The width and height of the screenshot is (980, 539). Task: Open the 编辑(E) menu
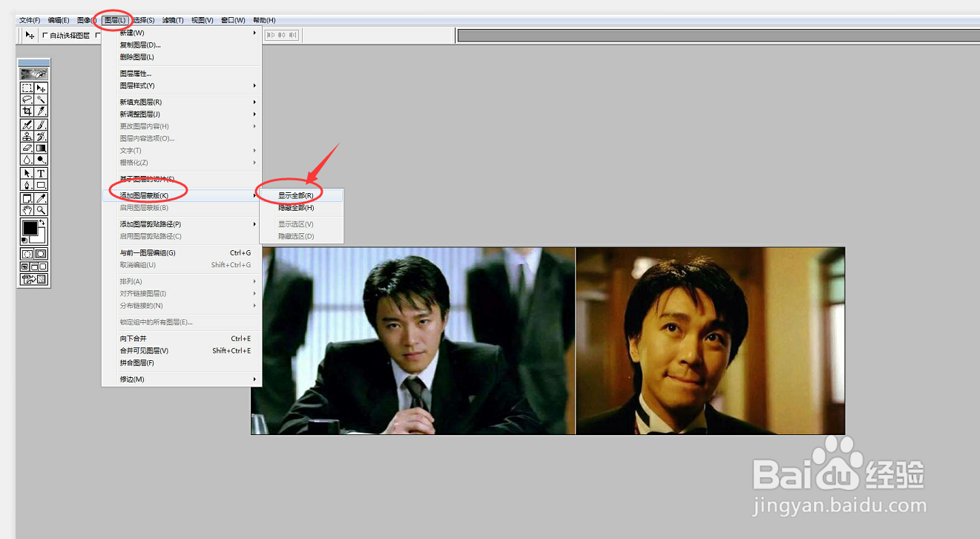click(x=59, y=20)
